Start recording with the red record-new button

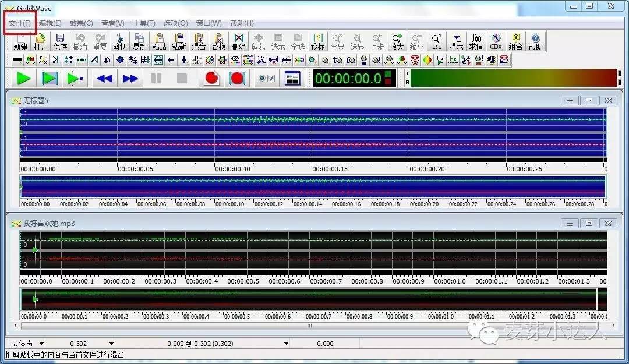[211, 78]
